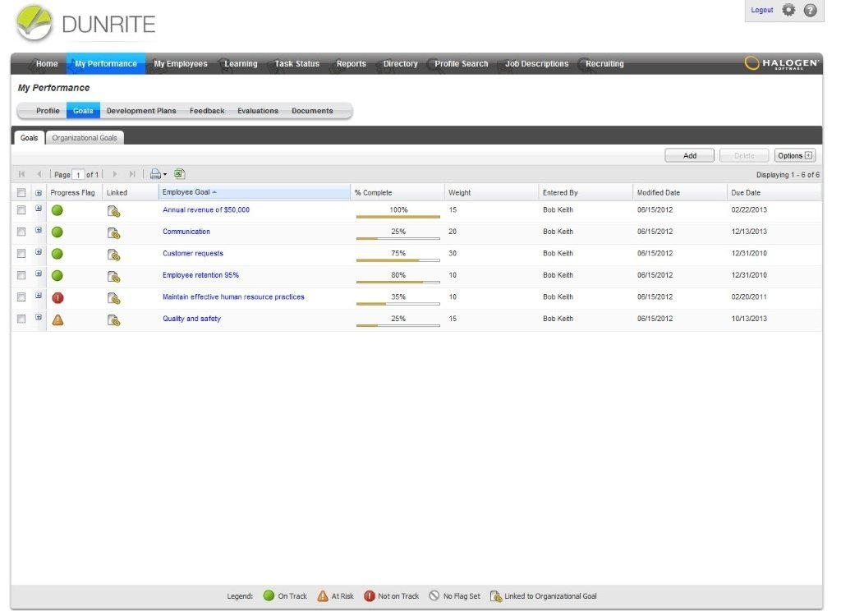Open the Options dropdown button

(795, 155)
